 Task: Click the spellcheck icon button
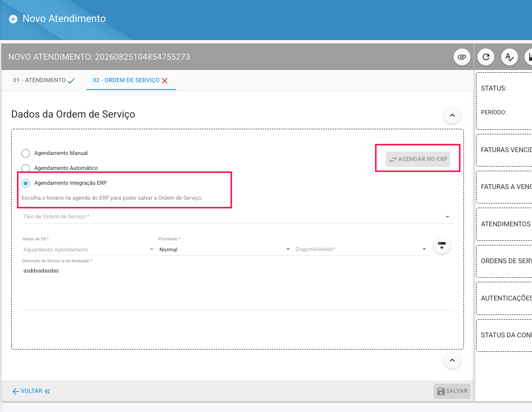point(510,57)
